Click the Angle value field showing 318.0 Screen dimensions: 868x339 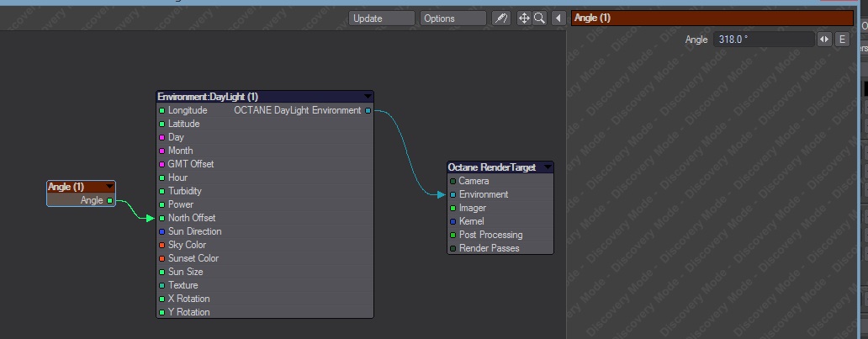coord(764,40)
